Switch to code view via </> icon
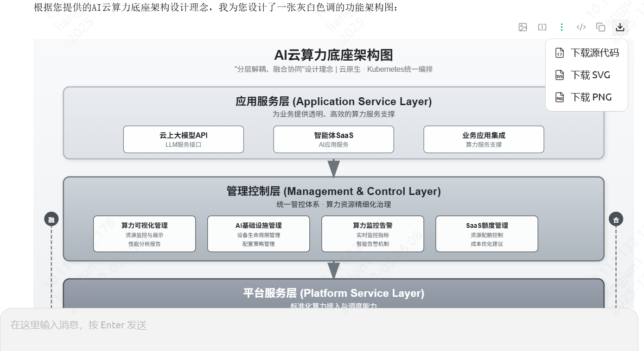This screenshot has height=351, width=644. coord(581,27)
